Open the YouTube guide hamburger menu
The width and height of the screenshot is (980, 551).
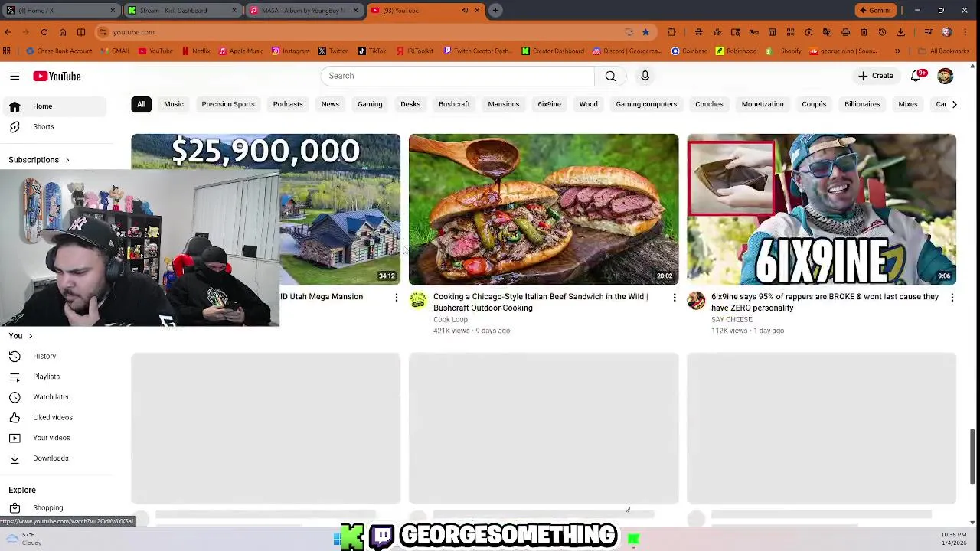[15, 76]
